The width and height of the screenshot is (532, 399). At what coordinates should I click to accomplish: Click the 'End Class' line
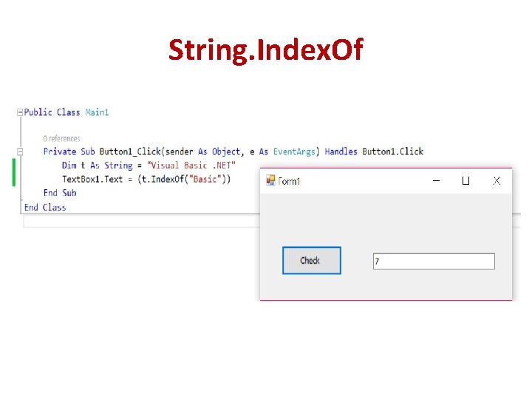tap(45, 208)
